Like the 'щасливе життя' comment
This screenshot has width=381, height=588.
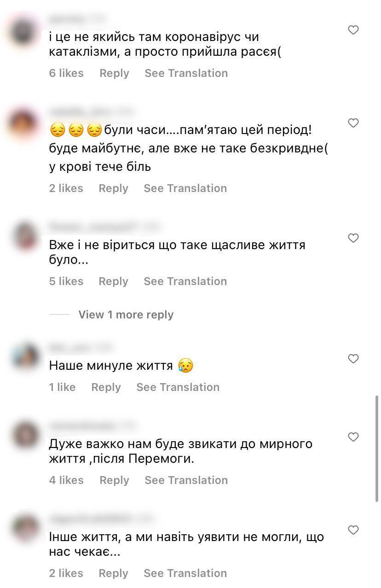coord(353,238)
